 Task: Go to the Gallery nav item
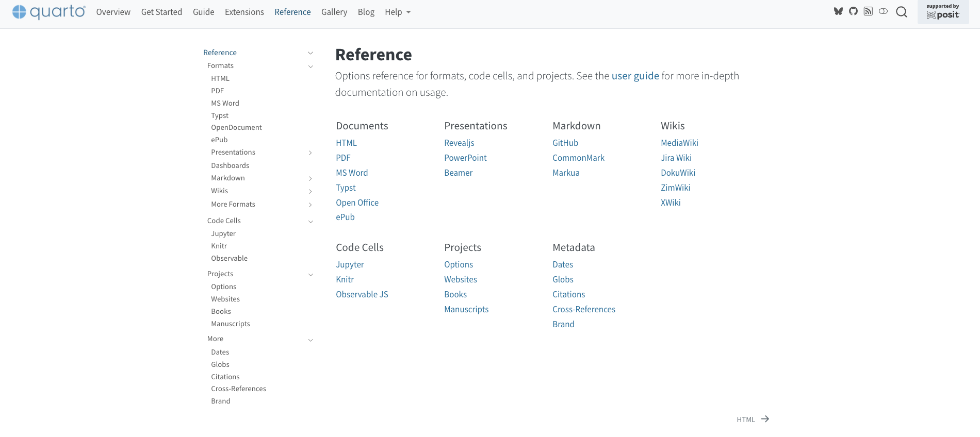tap(334, 12)
